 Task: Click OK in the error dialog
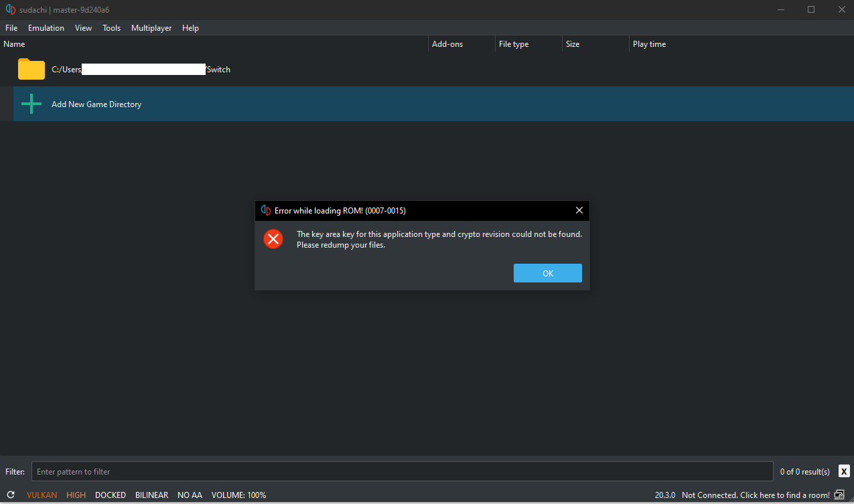tap(548, 273)
